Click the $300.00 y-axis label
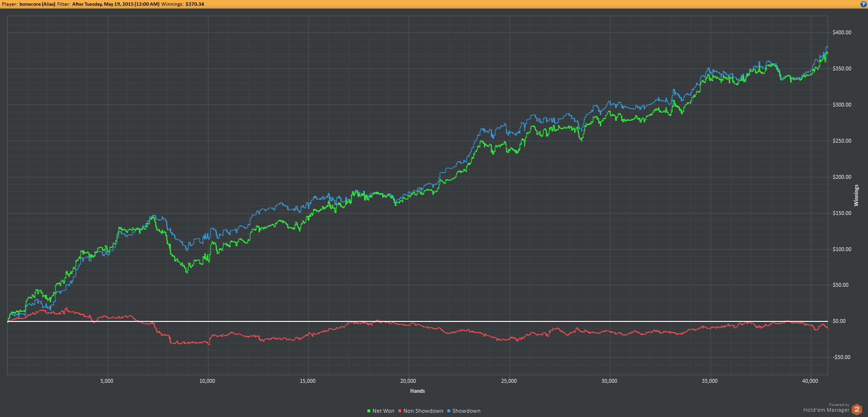 (x=842, y=105)
